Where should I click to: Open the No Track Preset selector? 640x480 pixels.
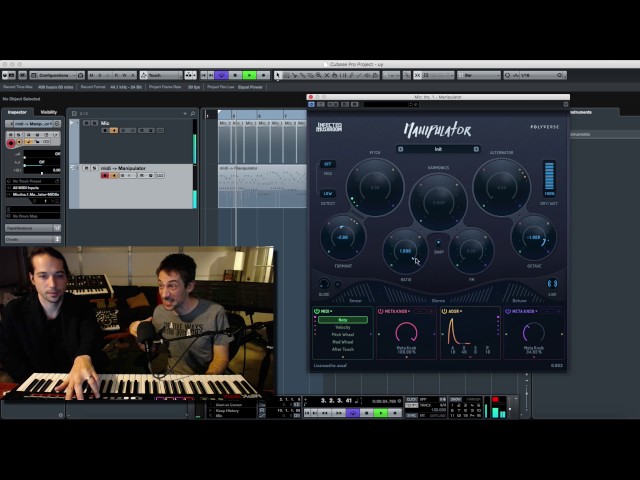click(33, 181)
